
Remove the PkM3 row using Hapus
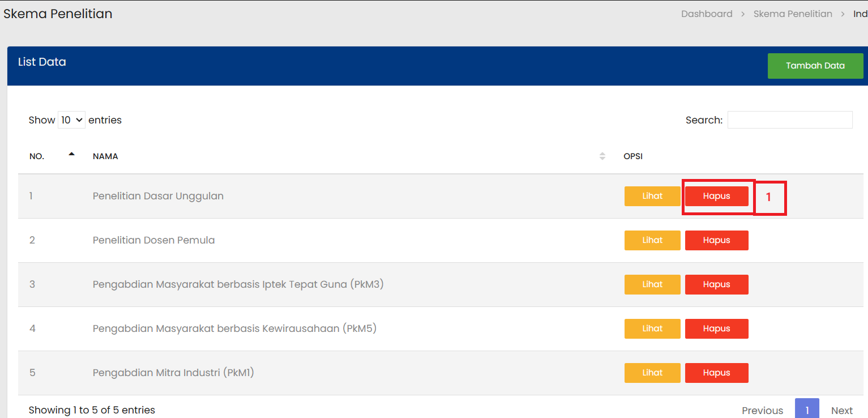[x=716, y=284]
